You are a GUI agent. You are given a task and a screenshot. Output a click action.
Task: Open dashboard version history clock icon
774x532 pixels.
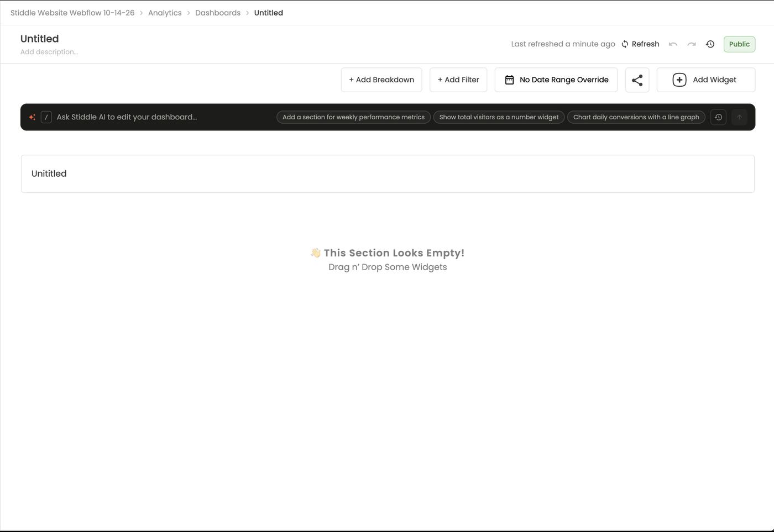click(710, 44)
